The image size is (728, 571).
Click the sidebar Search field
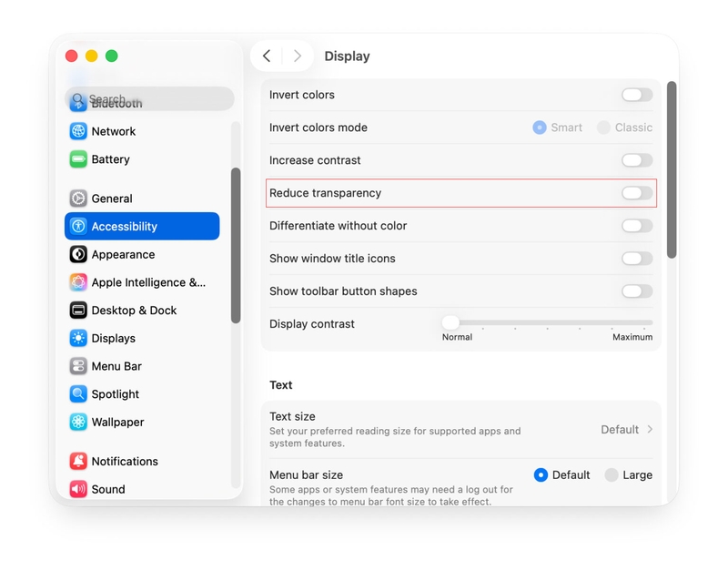tap(149, 99)
